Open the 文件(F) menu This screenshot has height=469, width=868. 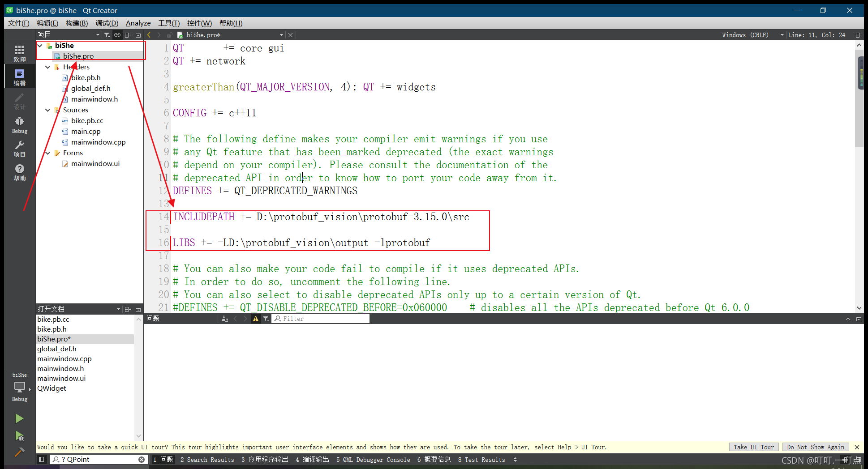(x=19, y=23)
